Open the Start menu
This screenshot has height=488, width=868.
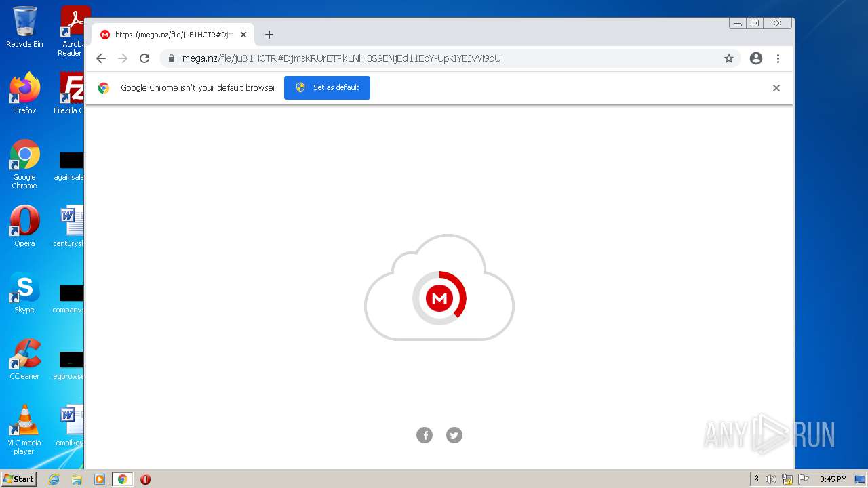pyautogui.click(x=19, y=479)
